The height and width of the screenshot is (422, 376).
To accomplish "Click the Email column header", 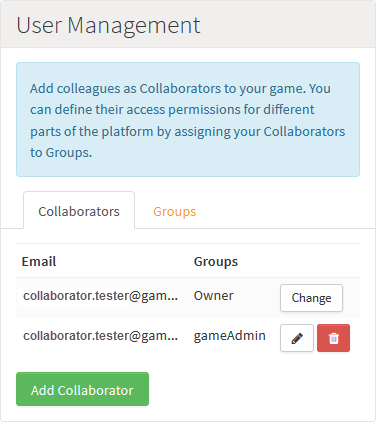I will 39,261.
